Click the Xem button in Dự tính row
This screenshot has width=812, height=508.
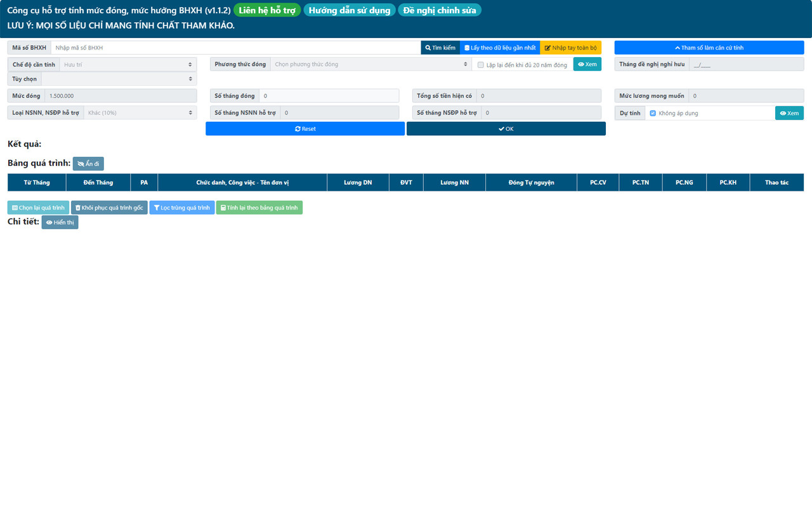789,113
